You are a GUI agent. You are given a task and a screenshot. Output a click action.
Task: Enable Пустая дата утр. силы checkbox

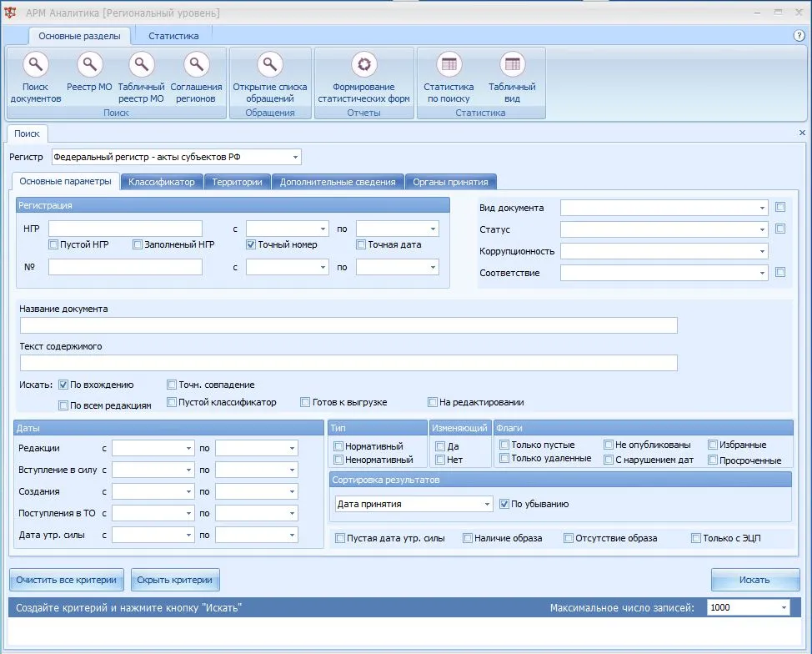pos(339,538)
